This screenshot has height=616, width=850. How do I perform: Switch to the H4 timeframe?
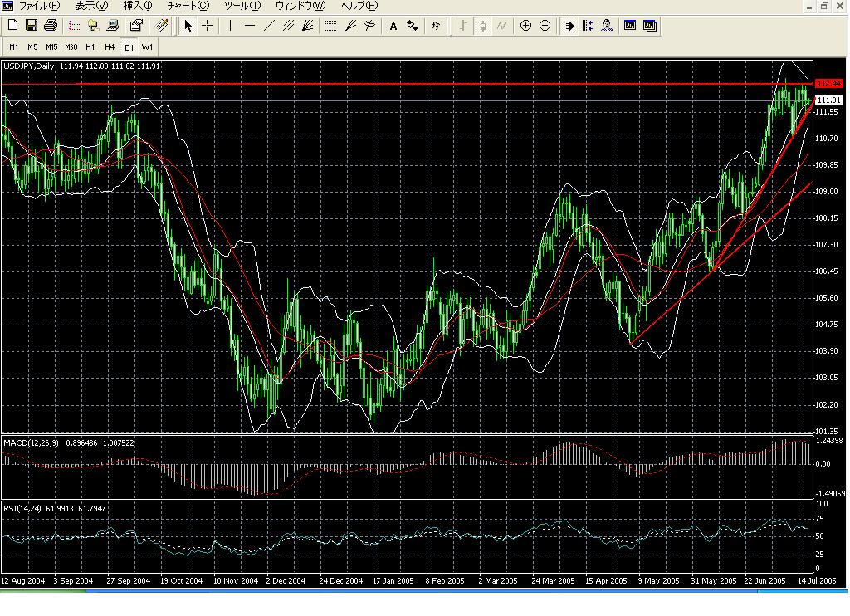(109, 47)
